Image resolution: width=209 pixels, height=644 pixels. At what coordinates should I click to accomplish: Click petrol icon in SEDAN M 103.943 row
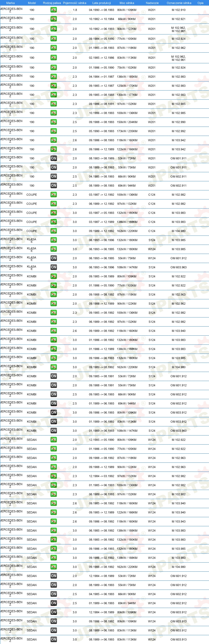(54, 521)
